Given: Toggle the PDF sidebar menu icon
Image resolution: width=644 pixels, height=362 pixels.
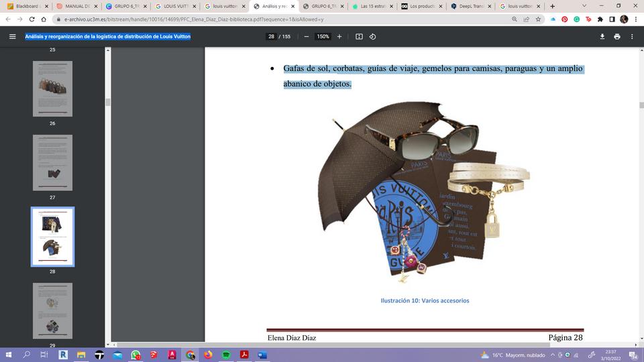Looking at the screenshot, I should pyautogui.click(x=13, y=36).
